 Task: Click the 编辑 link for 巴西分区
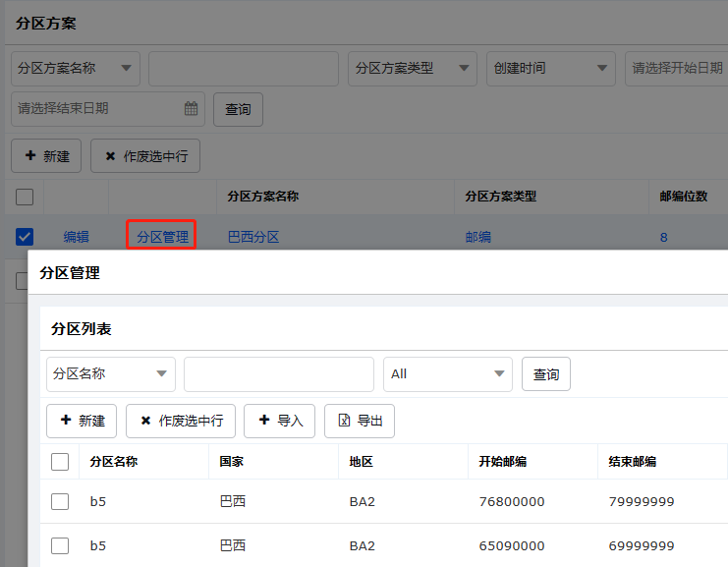77,237
